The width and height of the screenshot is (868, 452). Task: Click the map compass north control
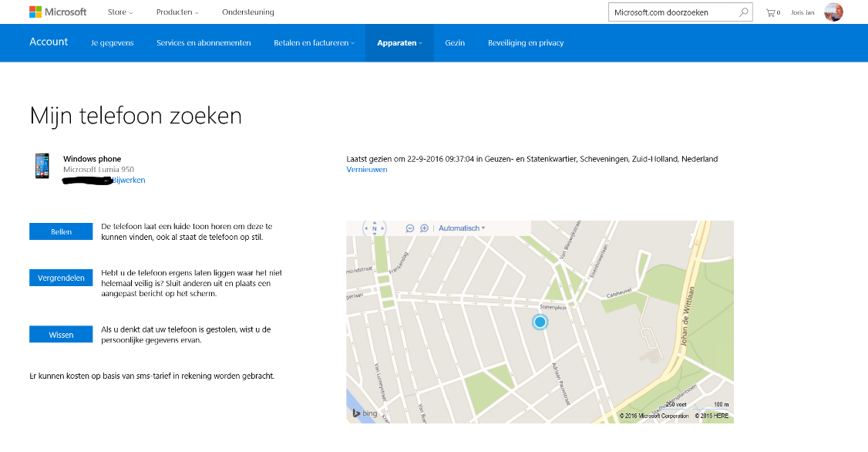point(374,228)
